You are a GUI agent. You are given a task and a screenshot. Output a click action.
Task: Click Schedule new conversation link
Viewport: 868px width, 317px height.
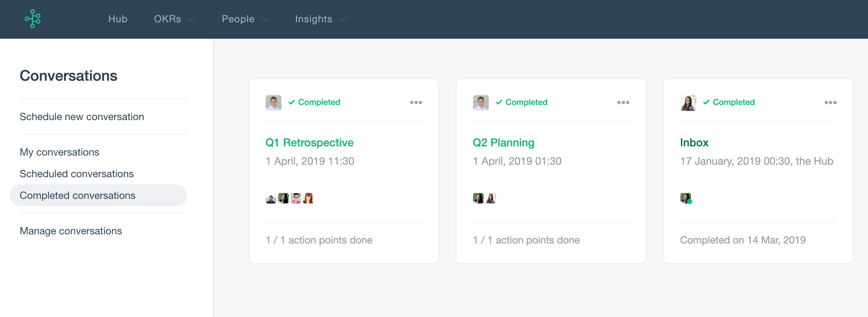tap(82, 117)
